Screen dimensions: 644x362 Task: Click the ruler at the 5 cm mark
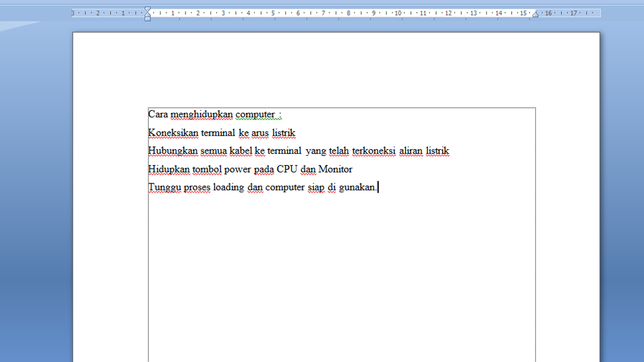(x=273, y=13)
